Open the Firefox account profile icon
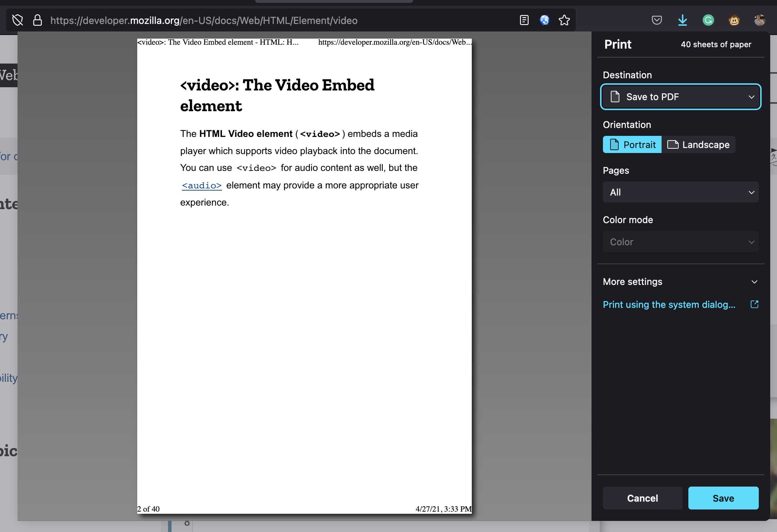Image resolution: width=777 pixels, height=532 pixels. point(760,20)
